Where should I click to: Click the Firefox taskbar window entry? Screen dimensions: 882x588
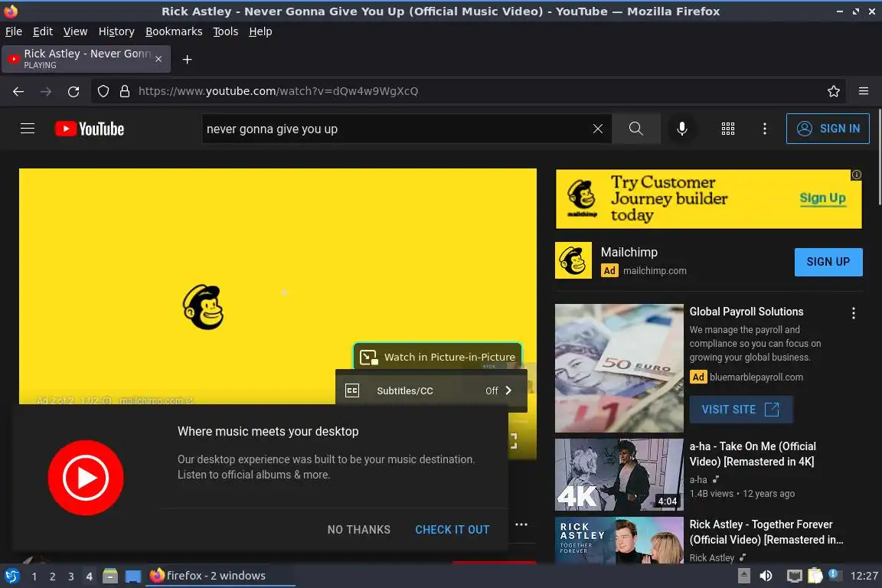[x=220, y=576]
